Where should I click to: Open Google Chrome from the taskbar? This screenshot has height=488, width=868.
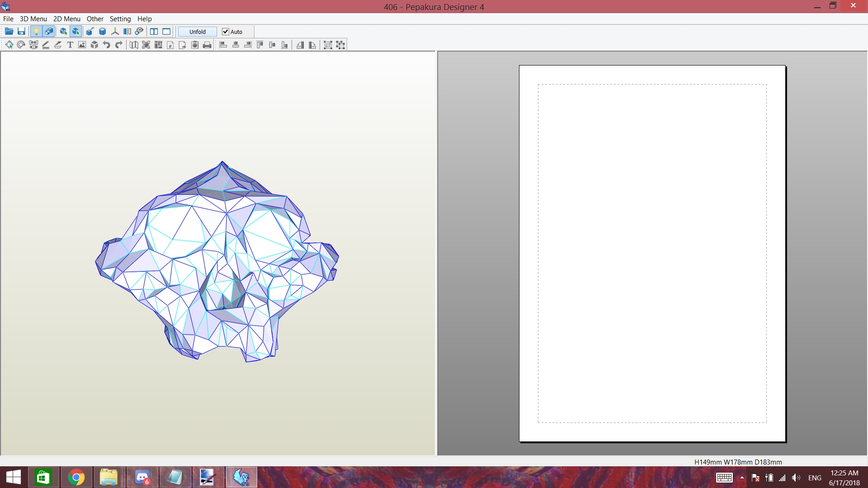coord(76,477)
